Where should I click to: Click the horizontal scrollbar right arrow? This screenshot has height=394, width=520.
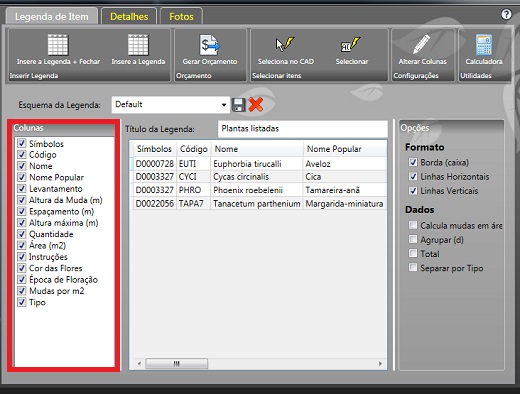[x=380, y=363]
